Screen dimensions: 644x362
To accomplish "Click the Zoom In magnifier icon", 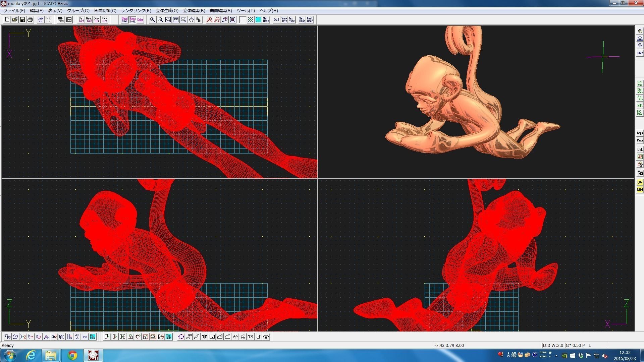I will [153, 20].
